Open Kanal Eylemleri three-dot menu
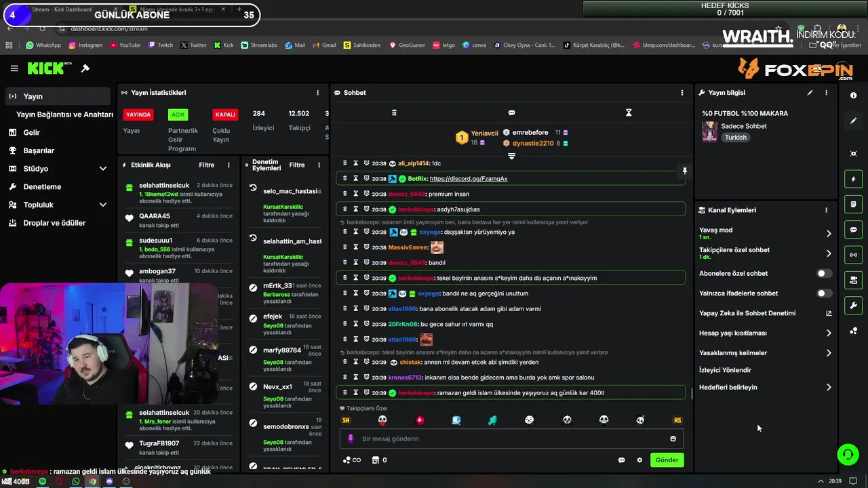Image resolution: width=868 pixels, height=488 pixels. (826, 210)
